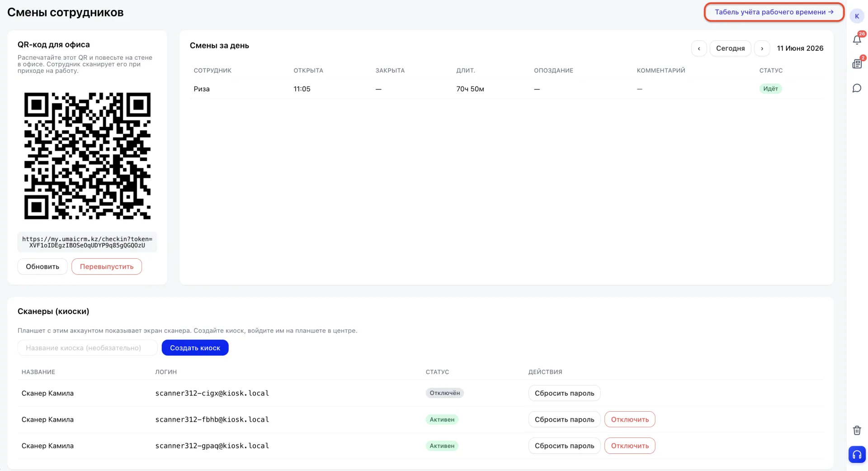The width and height of the screenshot is (868, 471).
Task: Click the Создать киоск button
Action: pos(195,347)
